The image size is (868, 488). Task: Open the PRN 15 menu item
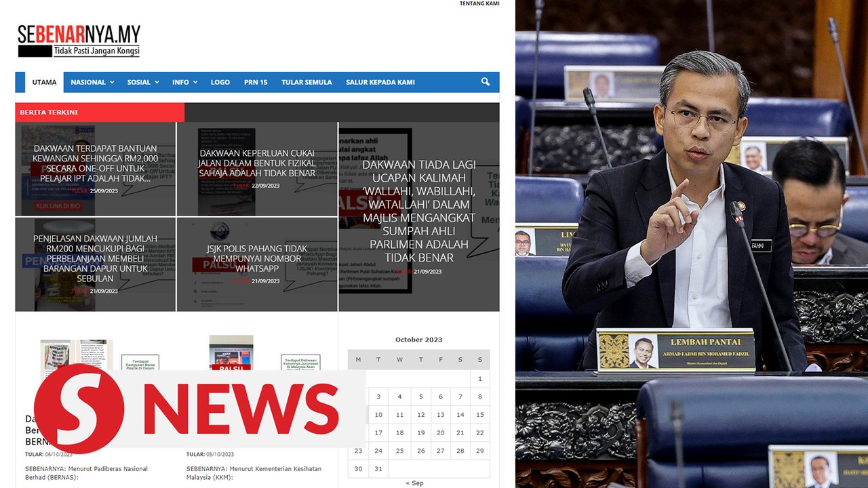point(256,82)
